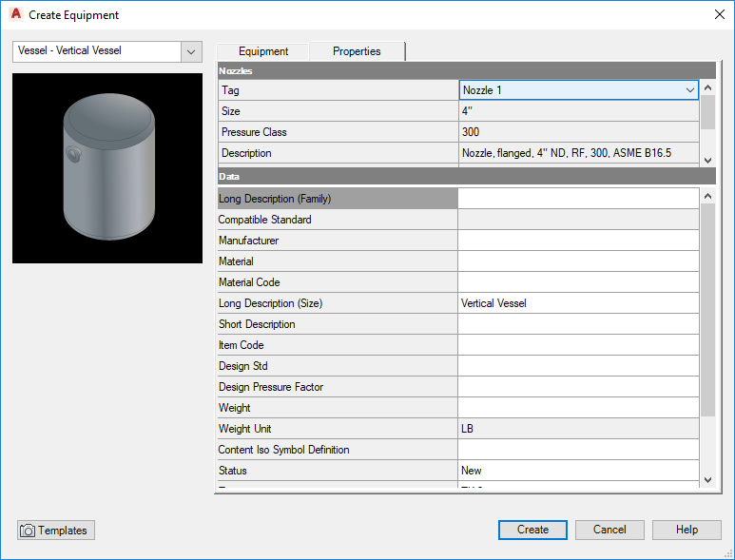This screenshot has width=735, height=560.
Task: Expand the Nozzle 1 tag dropdown
Action: point(690,90)
